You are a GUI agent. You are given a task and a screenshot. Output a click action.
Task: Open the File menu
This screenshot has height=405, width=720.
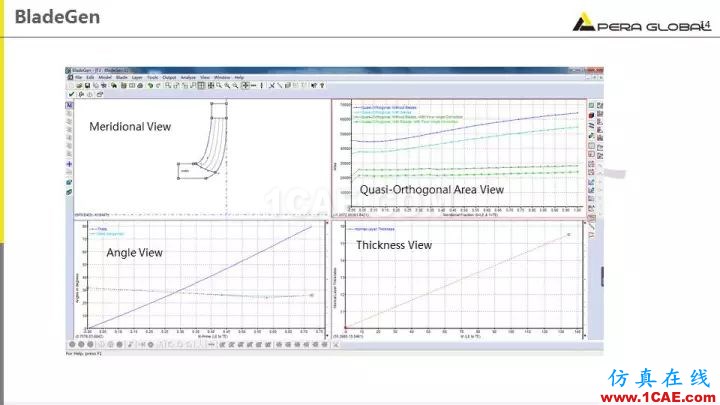(79, 78)
